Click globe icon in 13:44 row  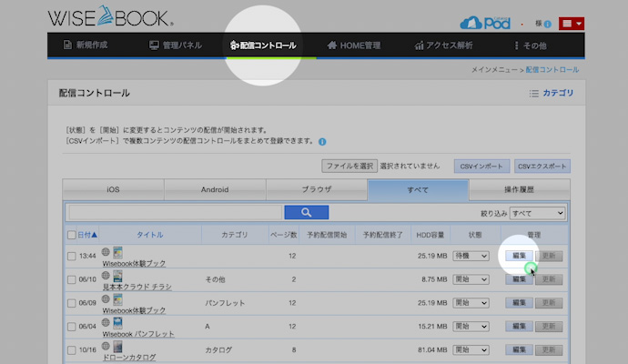coord(106,252)
